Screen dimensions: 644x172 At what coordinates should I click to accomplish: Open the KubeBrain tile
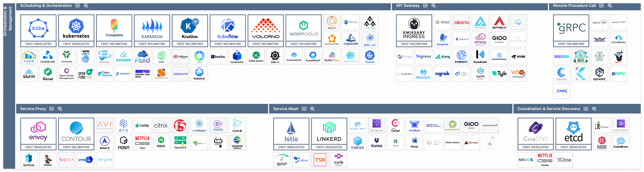coord(621,143)
